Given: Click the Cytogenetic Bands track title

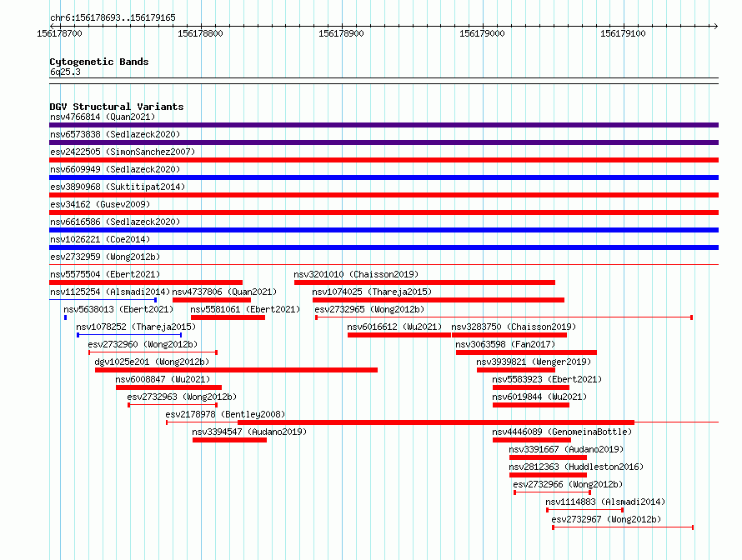Looking at the screenshot, I should (99, 62).
